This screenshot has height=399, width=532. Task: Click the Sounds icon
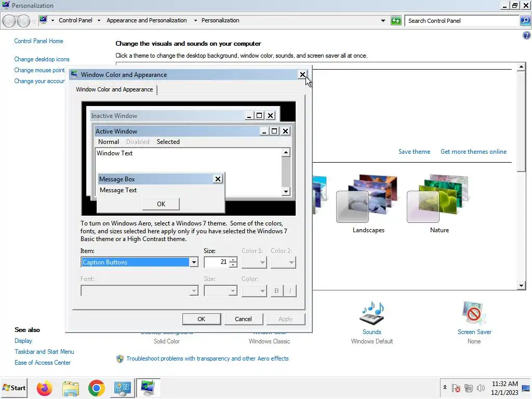tap(371, 313)
